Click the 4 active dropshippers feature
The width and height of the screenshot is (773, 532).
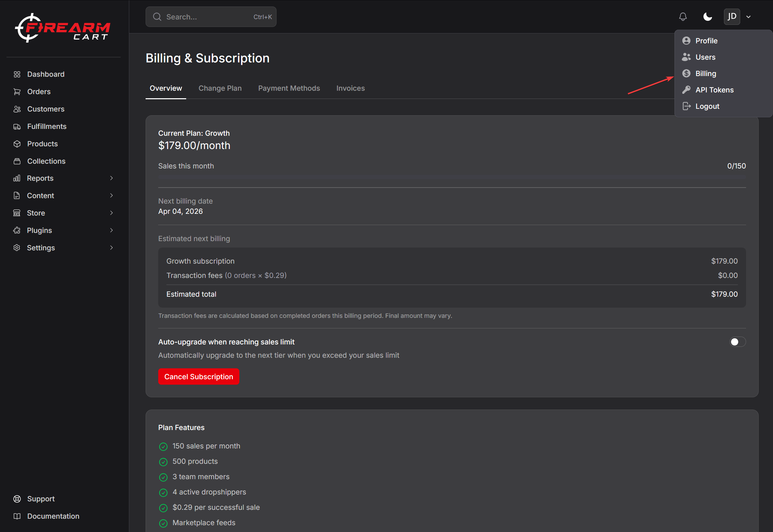click(209, 492)
